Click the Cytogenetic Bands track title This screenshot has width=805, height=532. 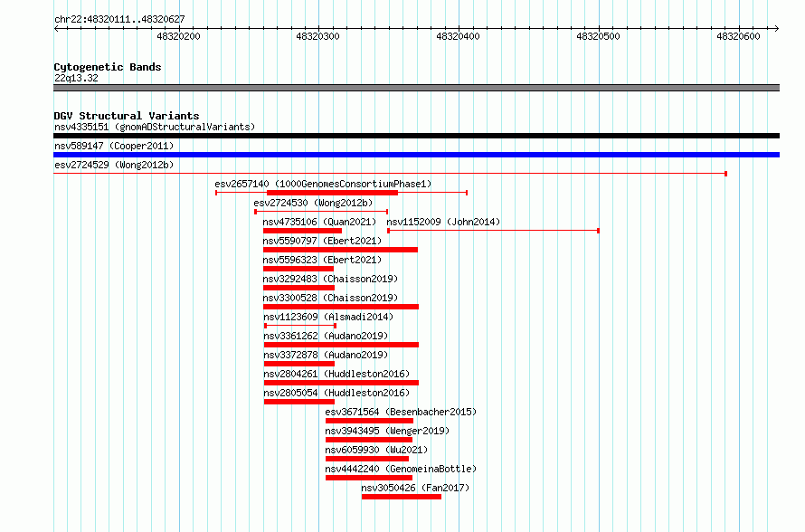point(108,67)
